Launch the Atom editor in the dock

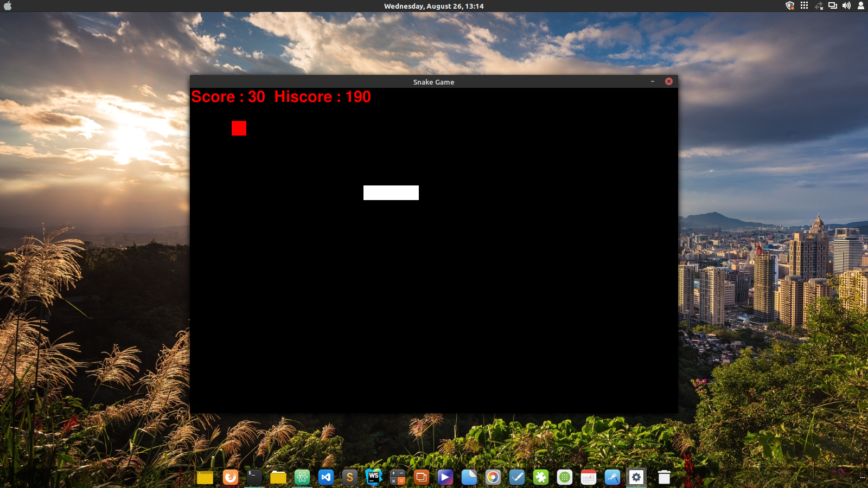(x=302, y=478)
